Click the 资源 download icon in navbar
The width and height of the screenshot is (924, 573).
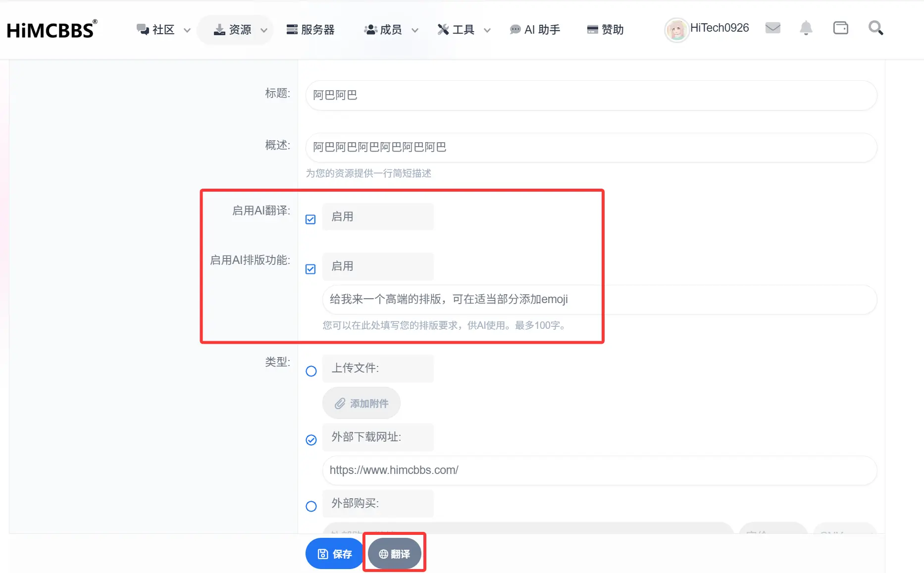(x=220, y=29)
